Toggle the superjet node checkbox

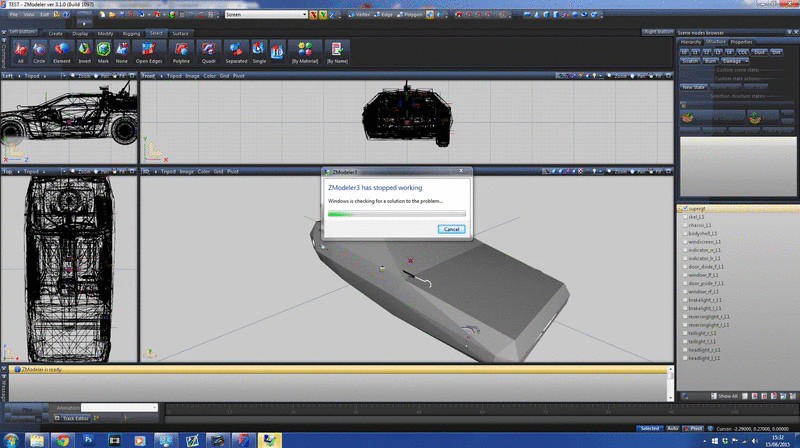point(686,209)
